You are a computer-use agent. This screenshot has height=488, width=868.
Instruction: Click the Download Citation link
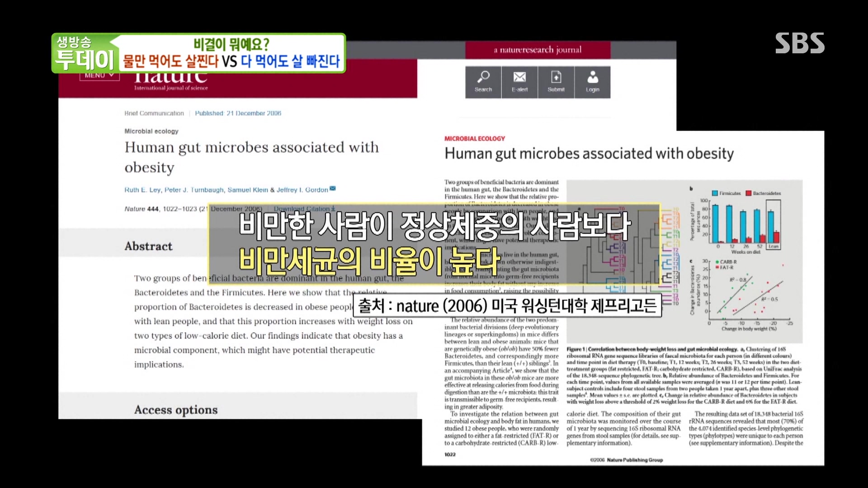[304, 209]
